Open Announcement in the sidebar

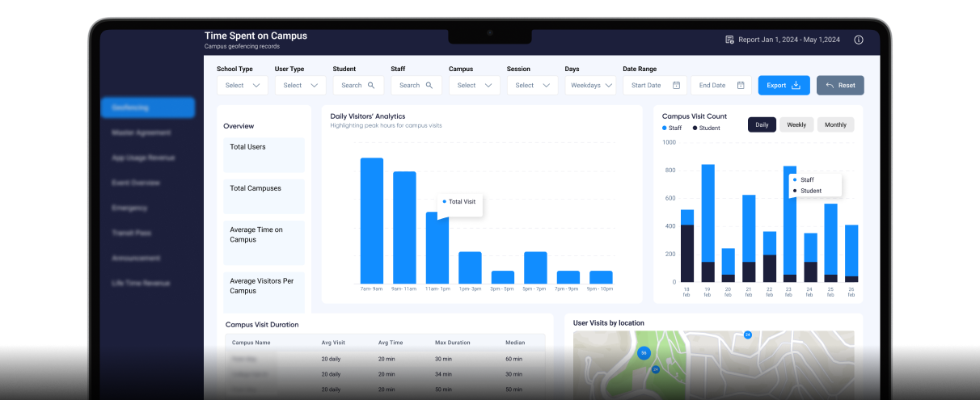point(134,258)
